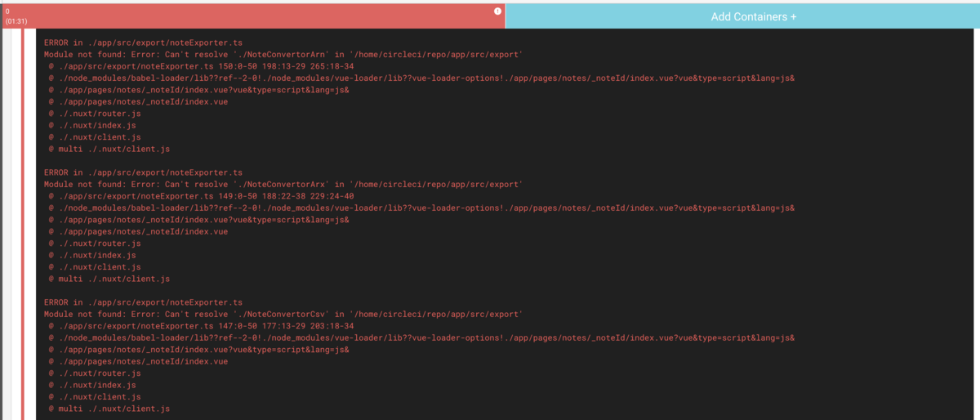The width and height of the screenshot is (980, 420).
Task: Click "@ multi ./.nuxt/client.js" in the NoteConvertorArx block
Action: tap(109, 279)
